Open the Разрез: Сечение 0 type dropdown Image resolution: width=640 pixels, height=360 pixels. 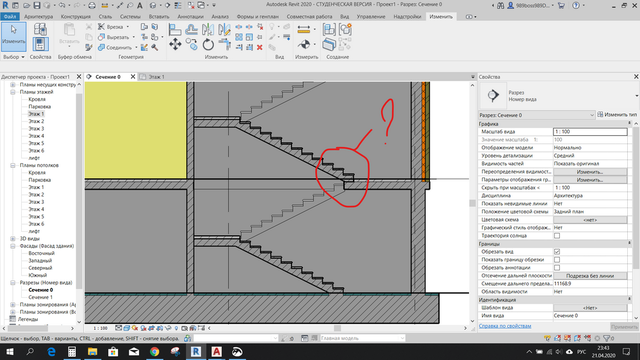click(x=537, y=115)
